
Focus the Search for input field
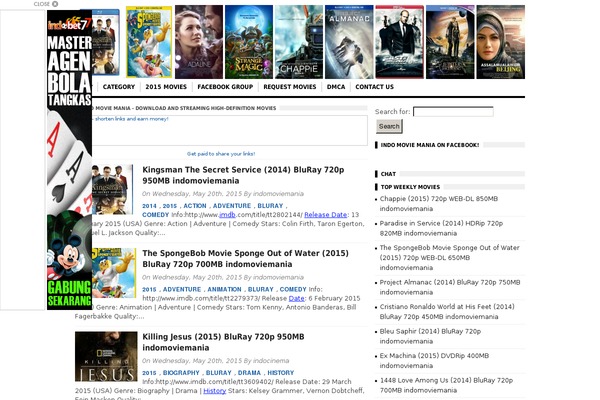click(453, 111)
